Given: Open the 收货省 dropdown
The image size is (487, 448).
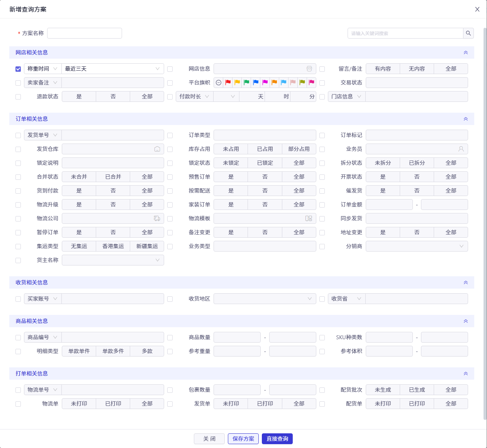Looking at the screenshot, I should [x=346, y=299].
